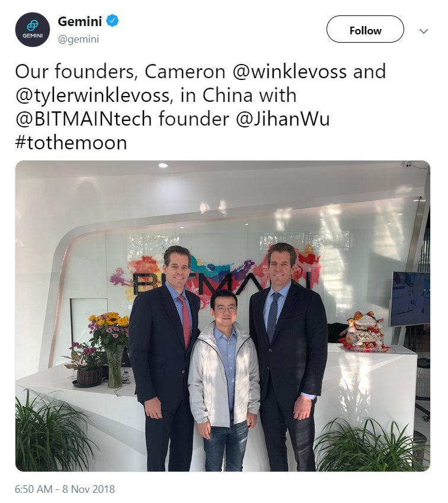Open the @BITMAINtech mention

[84, 119]
